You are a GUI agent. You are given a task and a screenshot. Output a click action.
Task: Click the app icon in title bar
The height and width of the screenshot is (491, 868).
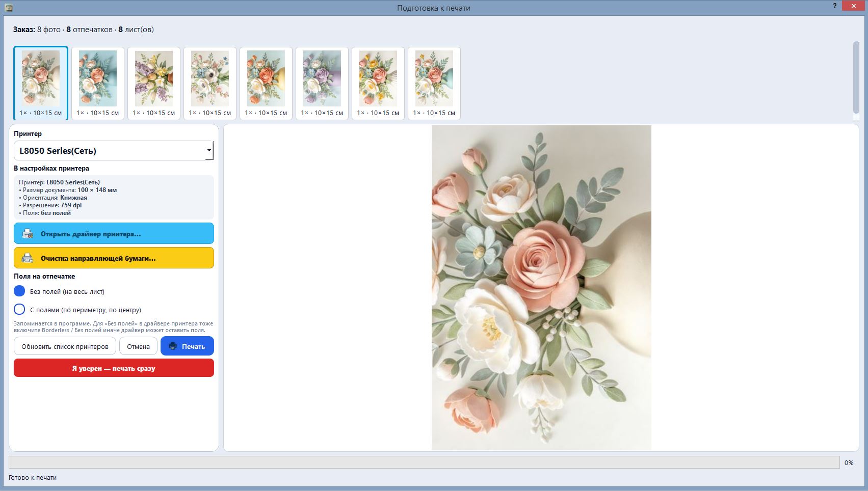tap(8, 8)
